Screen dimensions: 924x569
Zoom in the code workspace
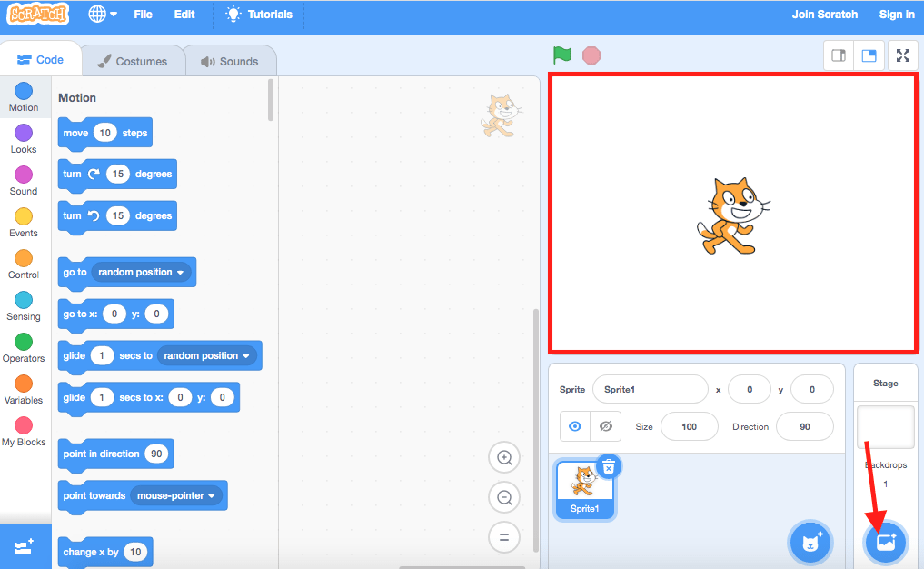[x=504, y=457]
